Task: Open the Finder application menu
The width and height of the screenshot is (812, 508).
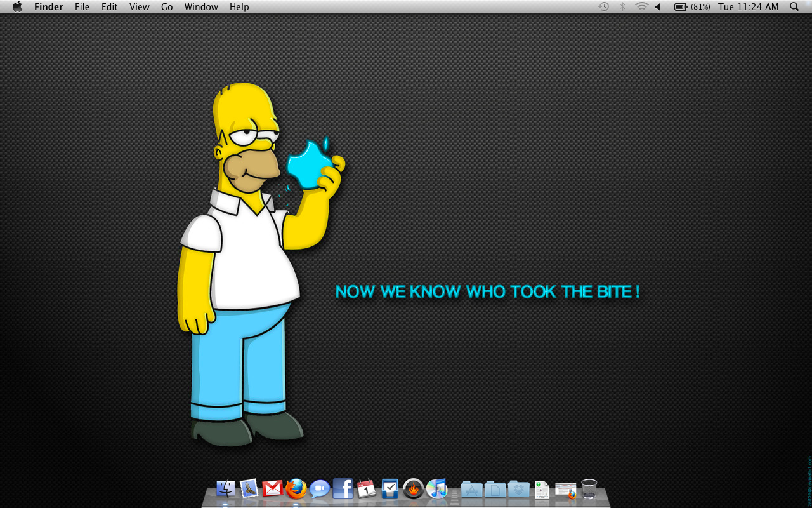Action: coord(48,7)
